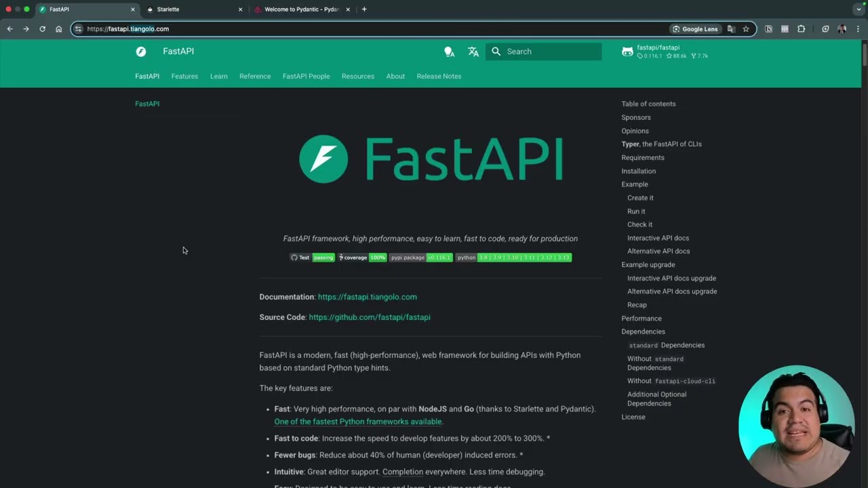Screen dimensions: 868x488
Task: Jump to Interactive API docs upgrade entry
Action: click(x=671, y=278)
